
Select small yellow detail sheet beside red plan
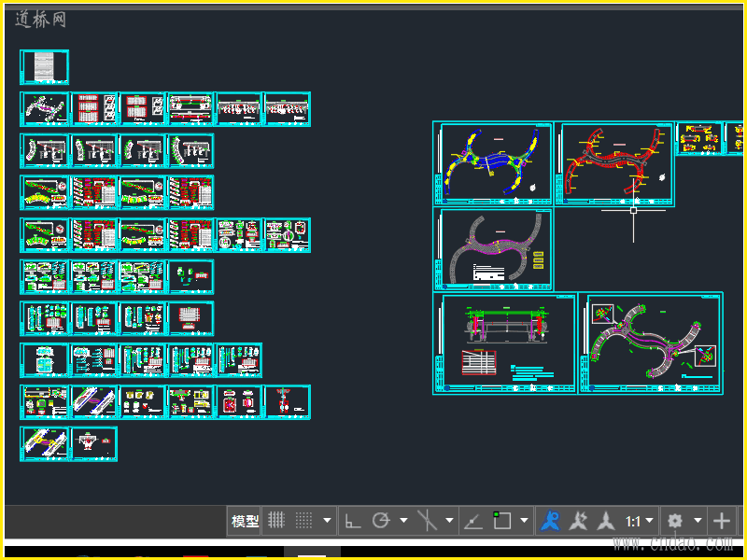698,138
